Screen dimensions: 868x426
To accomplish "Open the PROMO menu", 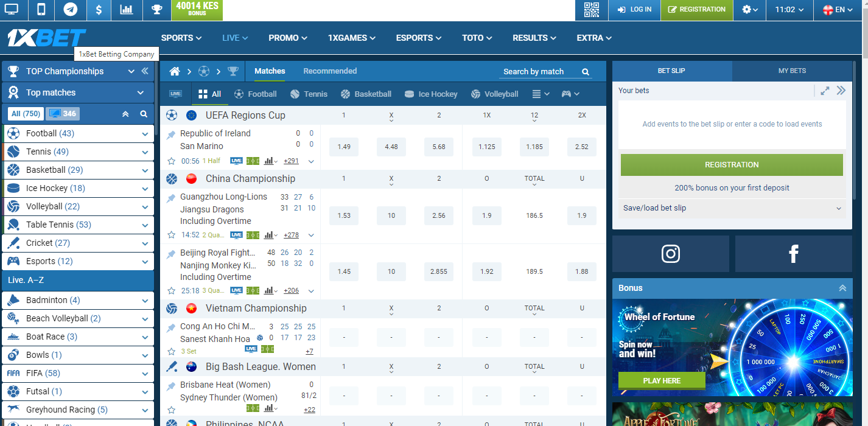I will pyautogui.click(x=288, y=38).
